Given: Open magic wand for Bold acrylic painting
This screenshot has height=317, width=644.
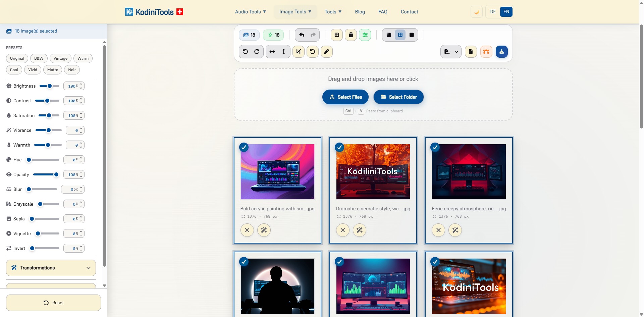Looking at the screenshot, I should click(x=264, y=230).
